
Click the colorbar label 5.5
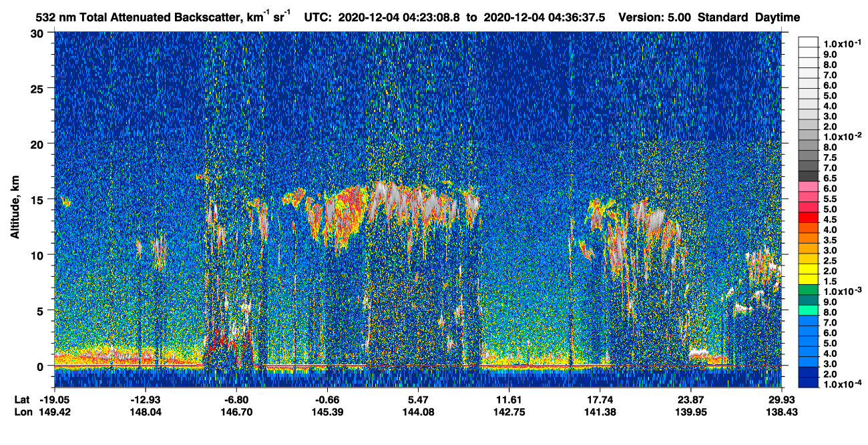coord(831,199)
